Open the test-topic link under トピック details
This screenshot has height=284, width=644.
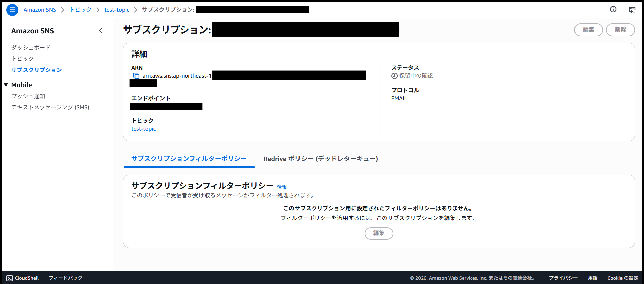(143, 129)
